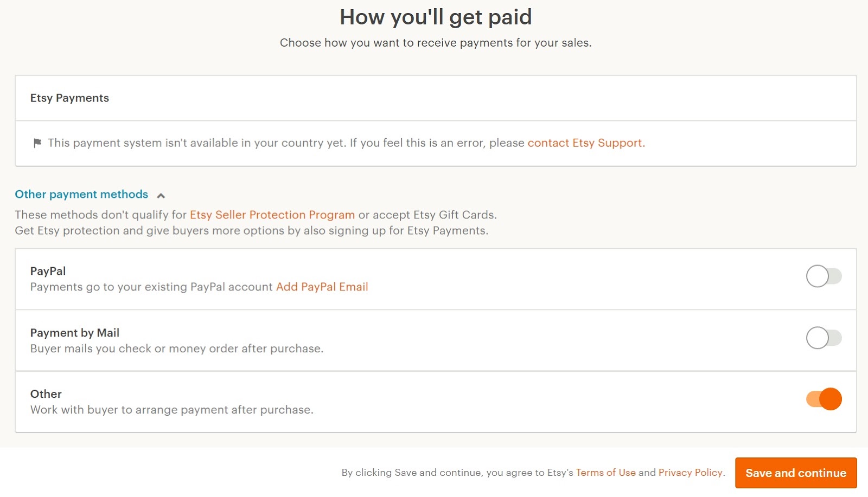868x497 pixels.
Task: Click the "Work with buyer to arrange payment" description
Action: (172, 410)
